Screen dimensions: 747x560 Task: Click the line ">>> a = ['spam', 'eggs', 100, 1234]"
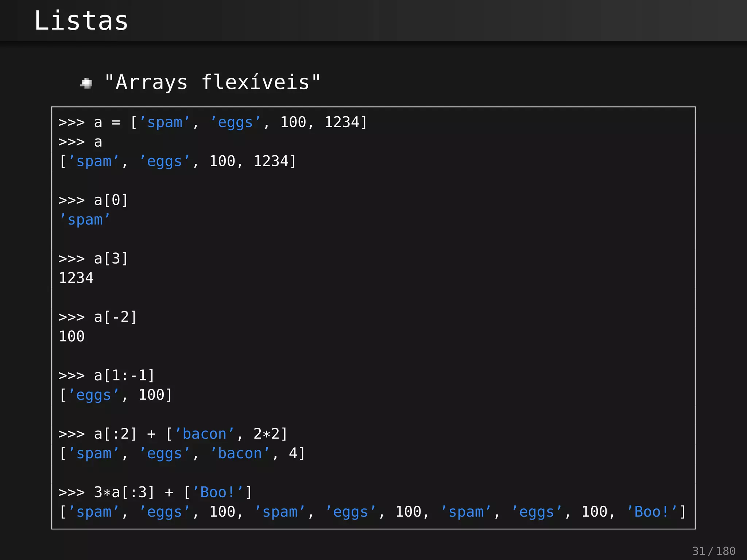point(213,122)
